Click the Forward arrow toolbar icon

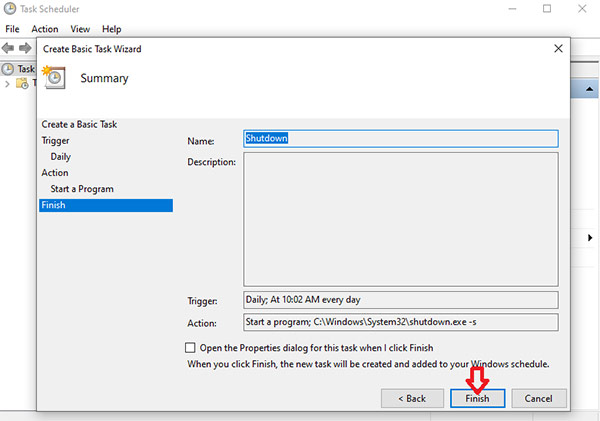point(25,48)
